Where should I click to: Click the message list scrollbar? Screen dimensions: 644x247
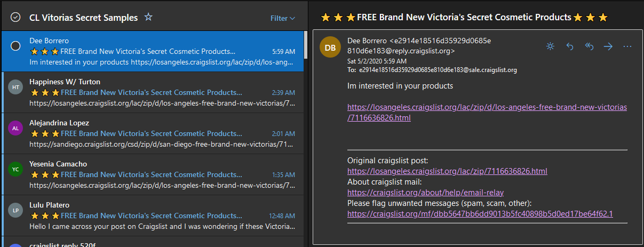point(306,45)
